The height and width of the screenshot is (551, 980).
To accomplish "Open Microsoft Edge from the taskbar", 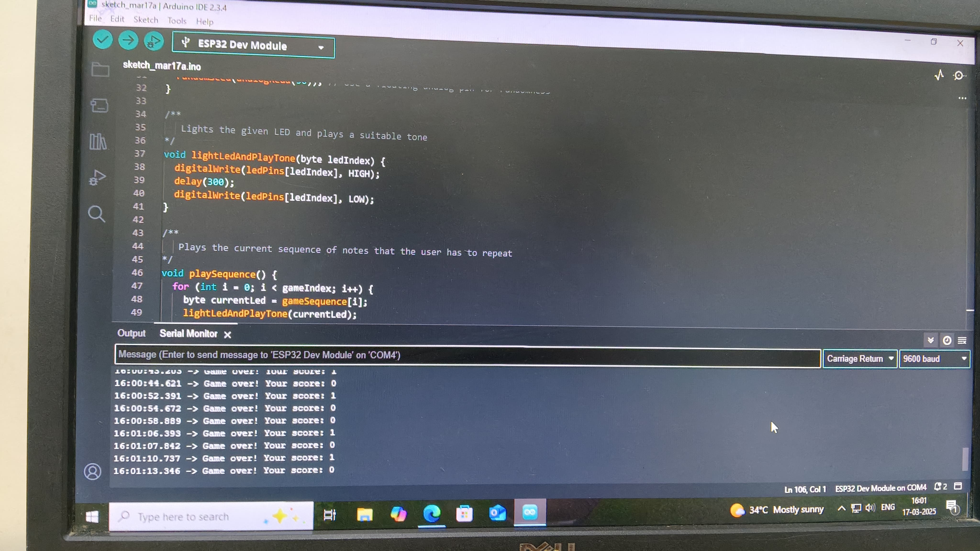I will pos(431,514).
